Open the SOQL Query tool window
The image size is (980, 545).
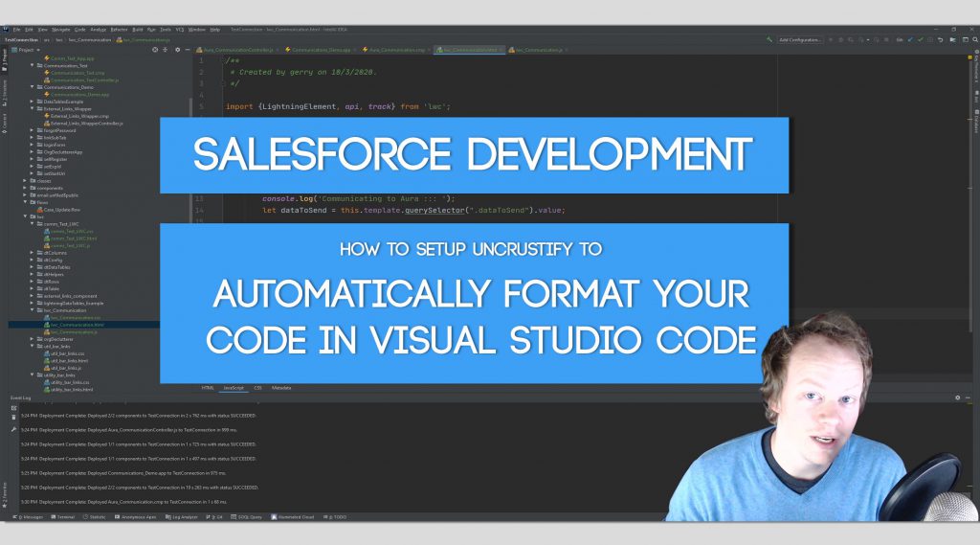[247, 517]
